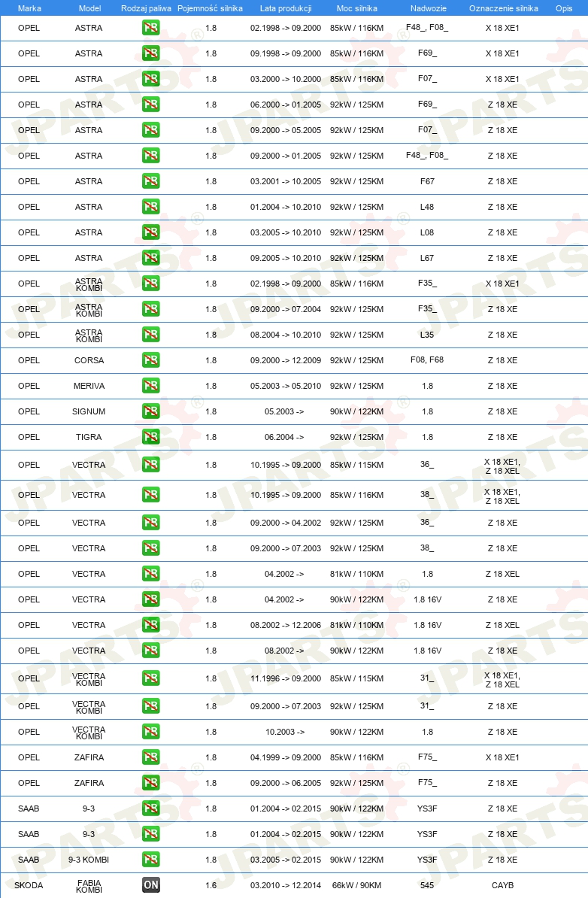Select the petrol icon for Vectra 38_ 10.1995 -> 09.2000
This screenshot has width=588, height=898.
[151, 495]
